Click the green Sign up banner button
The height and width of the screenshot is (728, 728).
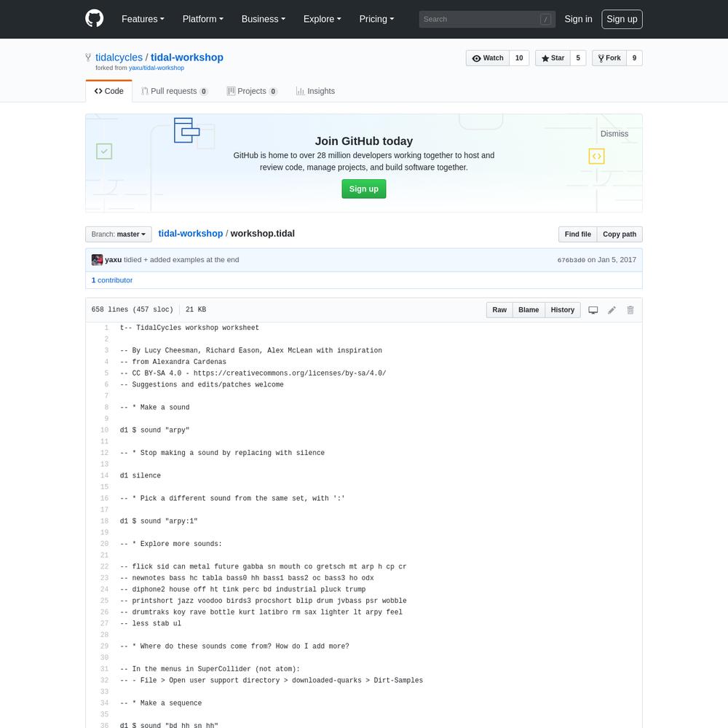point(363,189)
